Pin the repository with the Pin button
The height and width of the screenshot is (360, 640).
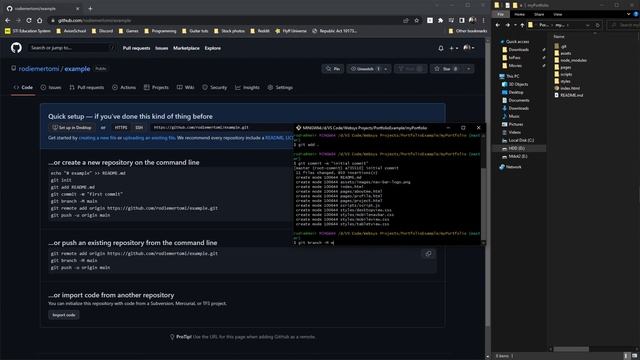point(333,69)
